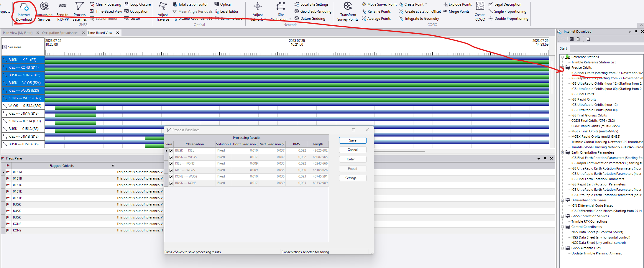Open Integrate to Geometry

click(x=419, y=19)
